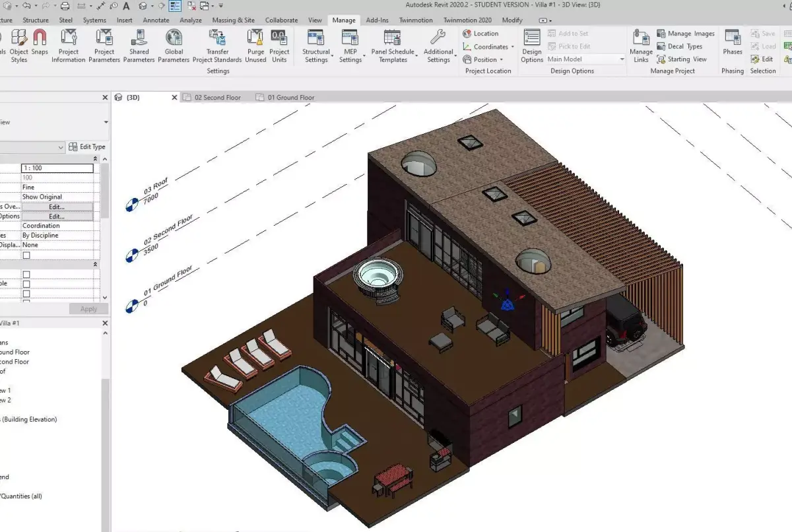The image size is (792, 532).
Task: Open the Modify ribbon tab
Action: 512,20
